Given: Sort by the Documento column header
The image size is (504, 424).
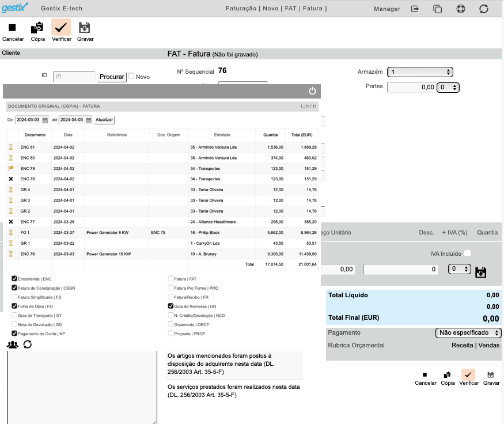Looking at the screenshot, I should coord(35,135).
